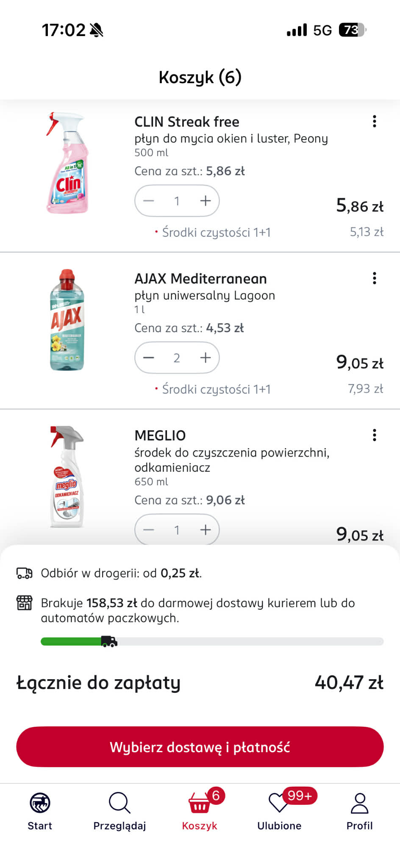Screen dimensions: 400x868
Task: Decrease CLIN Streak free quantity
Action: [149, 201]
